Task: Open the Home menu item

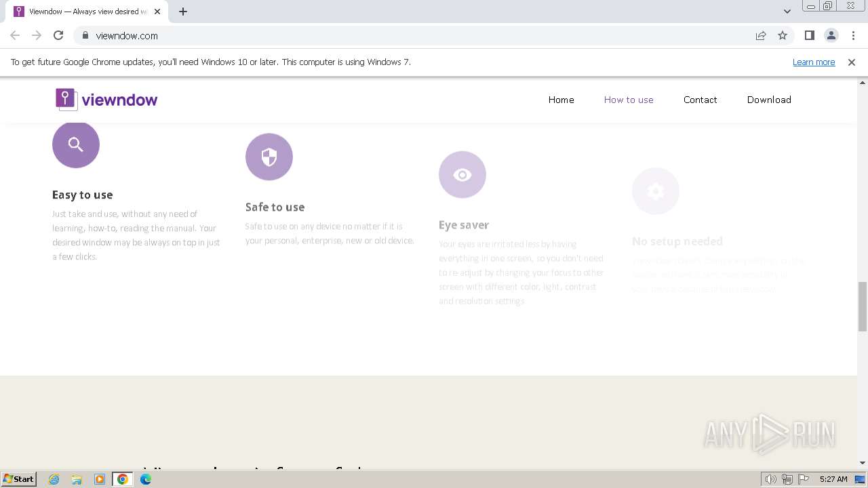Action: pyautogui.click(x=561, y=100)
